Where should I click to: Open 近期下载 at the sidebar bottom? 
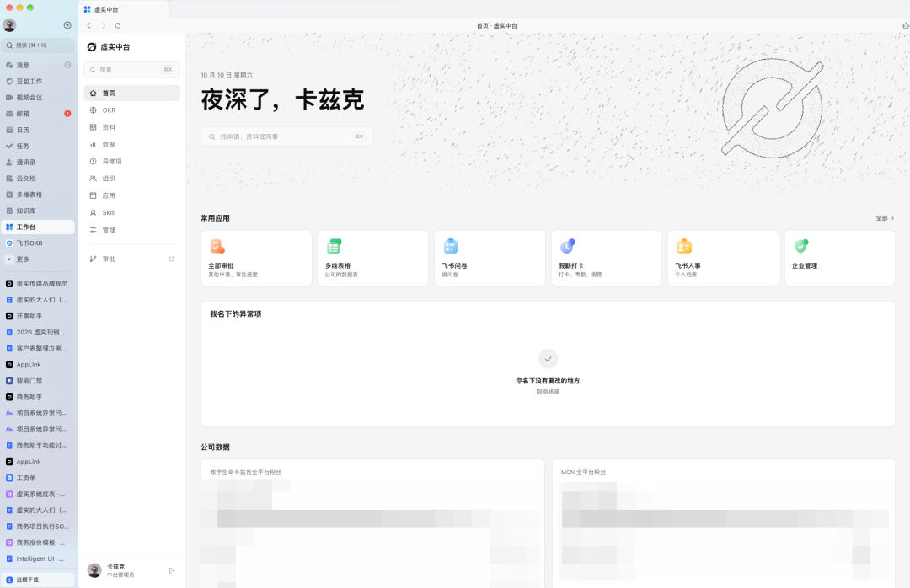click(x=38, y=580)
